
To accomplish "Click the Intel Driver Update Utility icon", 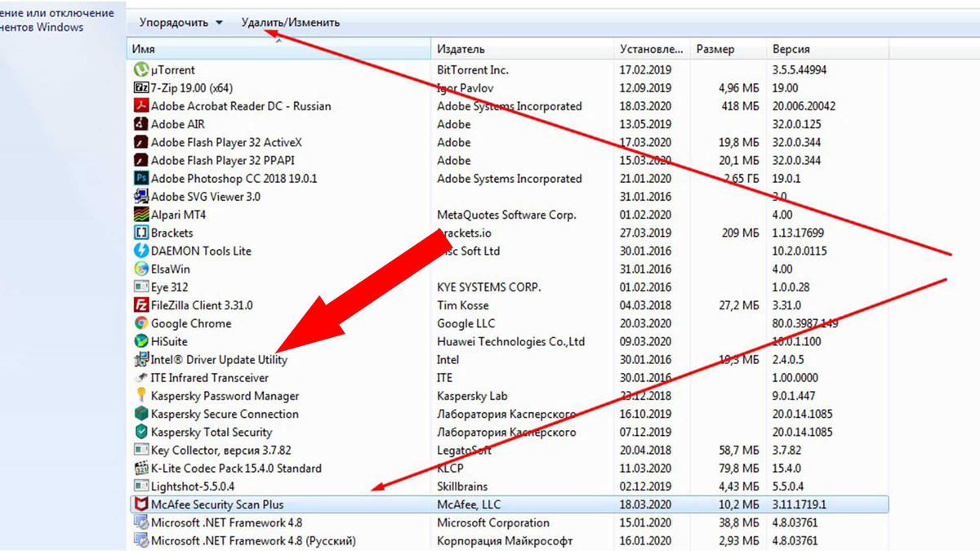I will [140, 359].
